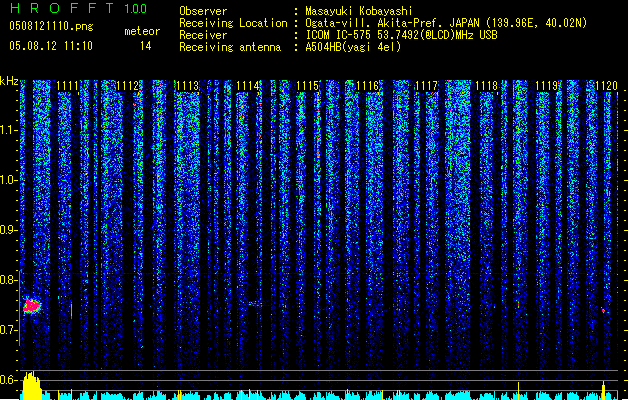Screen dimensions: 629x400
Task: Click time marker 1118
Action: (x=487, y=86)
